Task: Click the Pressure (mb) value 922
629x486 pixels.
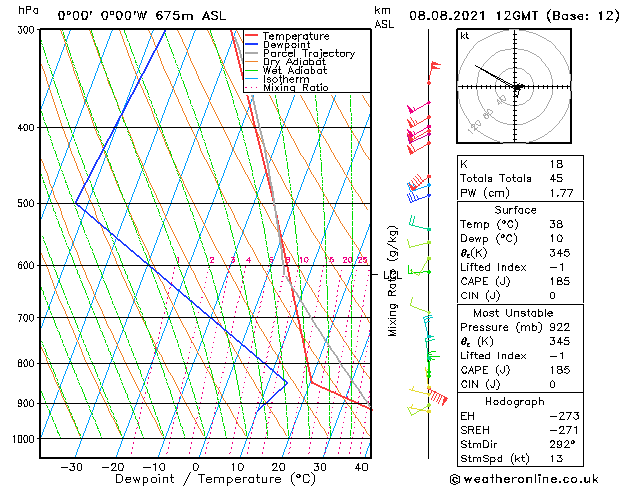Action: click(x=560, y=327)
